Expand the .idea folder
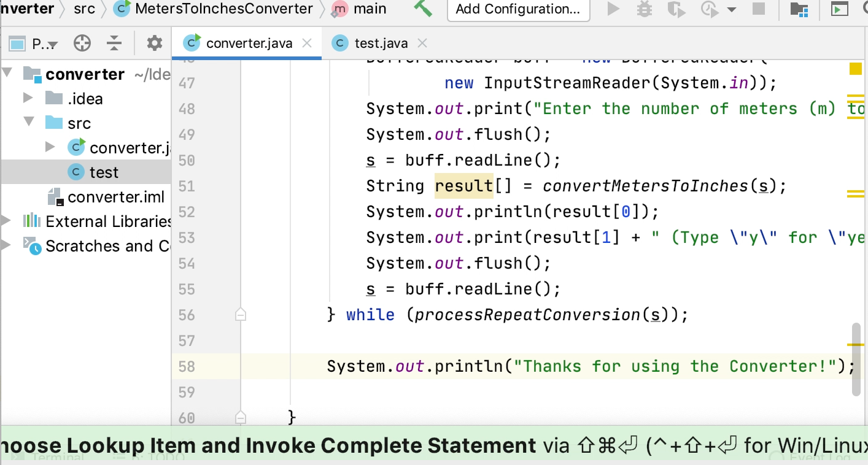The image size is (868, 465). [29, 98]
